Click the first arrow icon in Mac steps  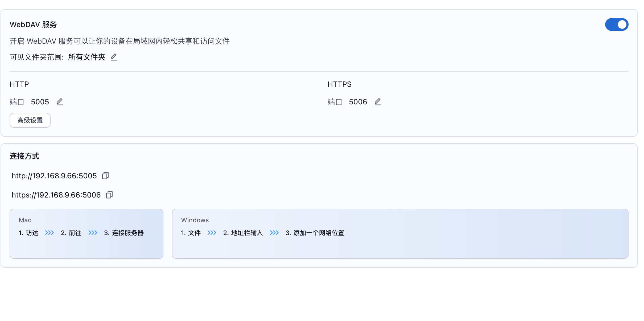tap(49, 233)
